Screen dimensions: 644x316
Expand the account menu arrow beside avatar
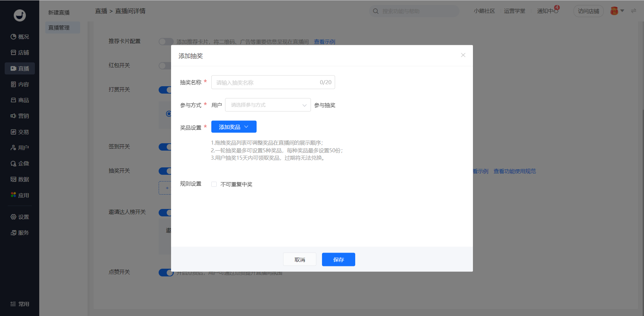pos(622,11)
